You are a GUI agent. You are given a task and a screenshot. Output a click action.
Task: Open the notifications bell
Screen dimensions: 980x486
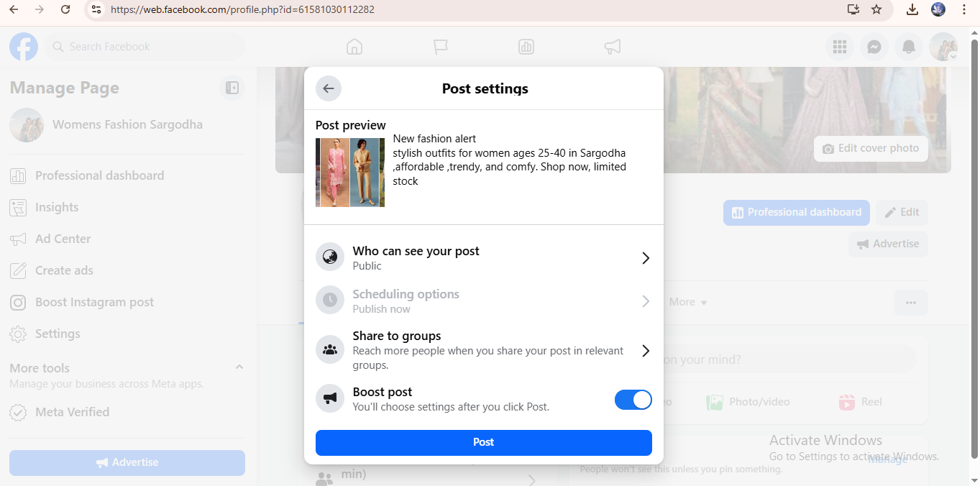[909, 47]
